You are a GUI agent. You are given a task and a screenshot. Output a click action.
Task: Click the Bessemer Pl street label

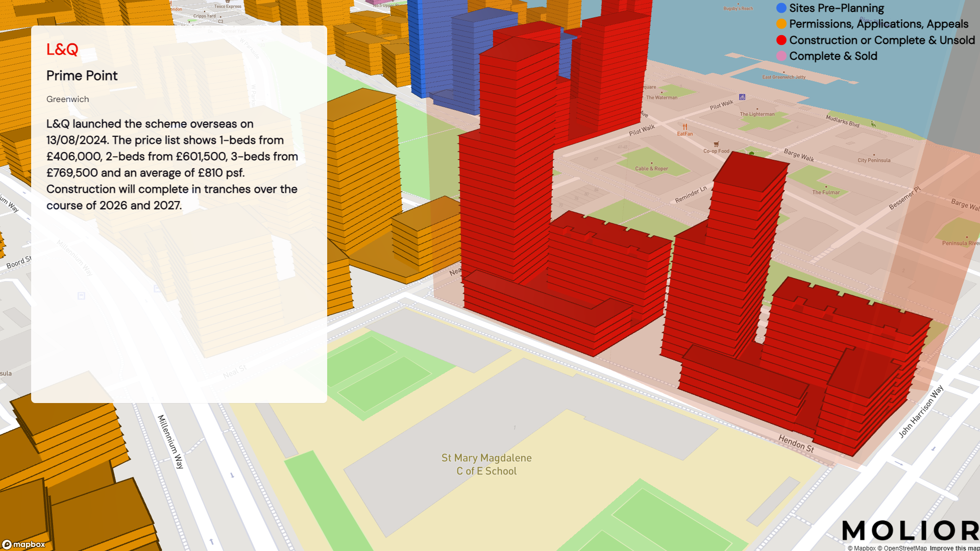tap(904, 198)
